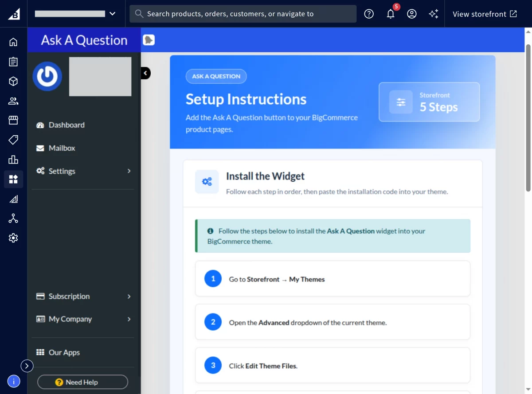This screenshot has height=394, width=532.
Task: Collapse the app sidebar with arrow toggle
Action: [145, 73]
